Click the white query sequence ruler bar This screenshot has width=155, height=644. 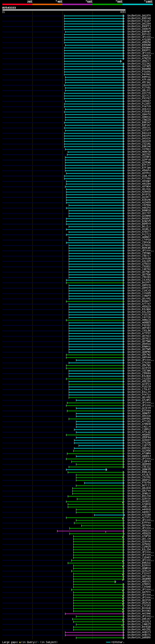(64, 10)
